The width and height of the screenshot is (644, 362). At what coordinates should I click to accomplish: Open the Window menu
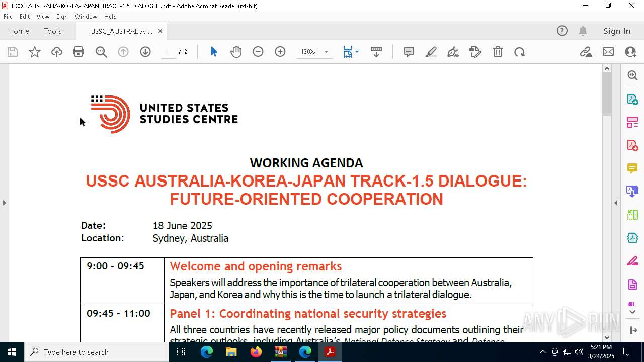click(x=86, y=17)
